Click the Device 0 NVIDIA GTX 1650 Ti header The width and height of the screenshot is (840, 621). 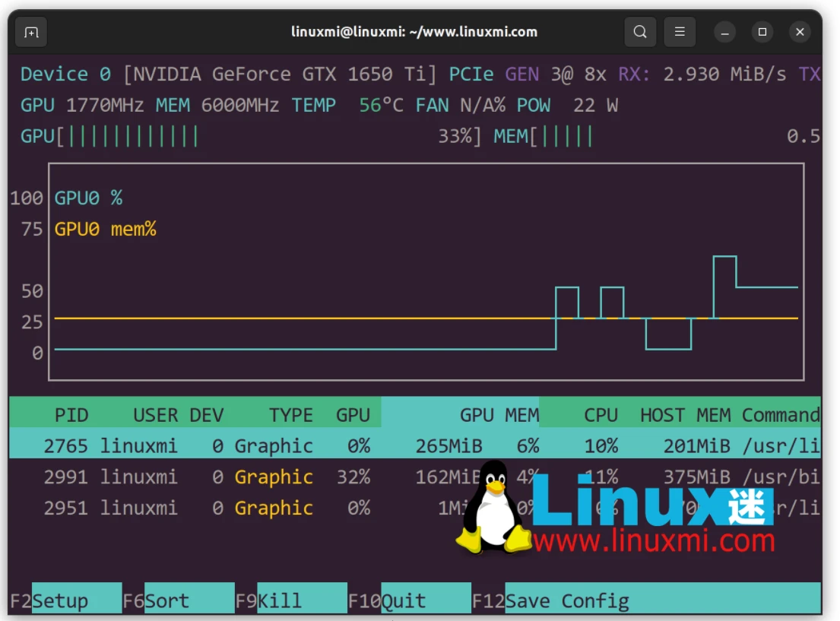point(228,74)
